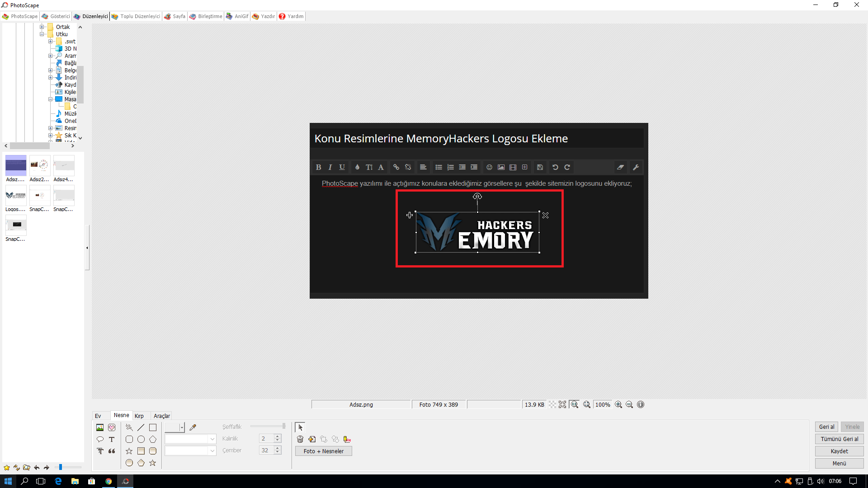The image size is (868, 488).
Task: Select the plain Text tool
Action: [x=112, y=439]
